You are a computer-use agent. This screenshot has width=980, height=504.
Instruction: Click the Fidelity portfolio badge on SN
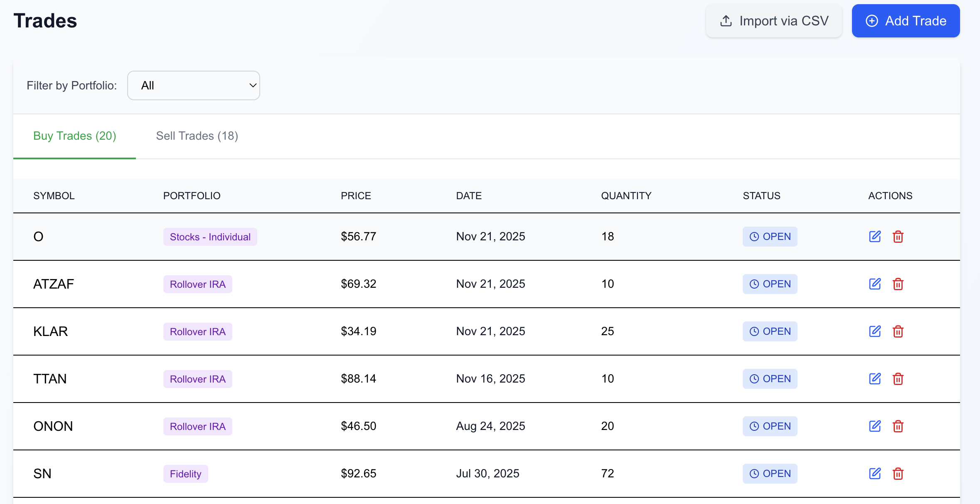tap(185, 473)
